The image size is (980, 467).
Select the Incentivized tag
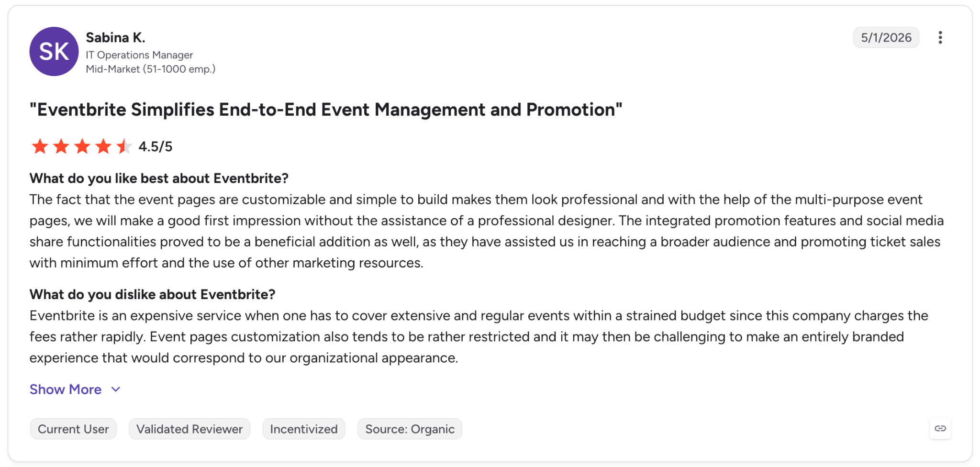[x=304, y=429]
